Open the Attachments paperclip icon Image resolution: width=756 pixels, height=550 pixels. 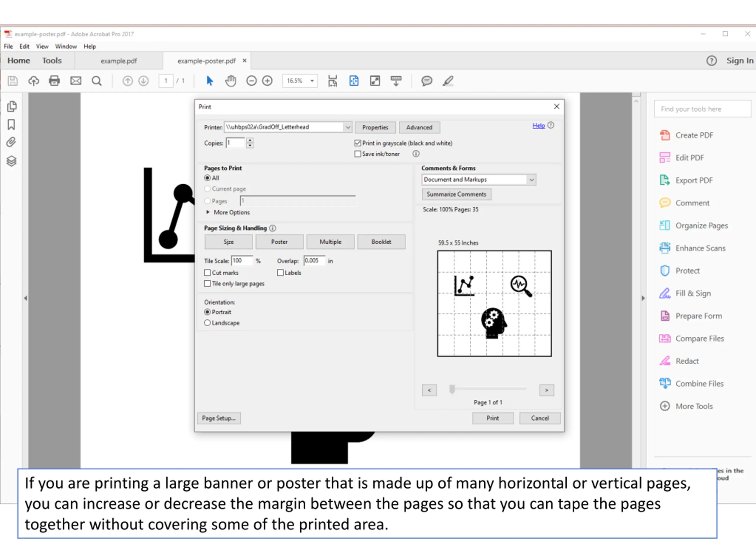[x=11, y=142]
